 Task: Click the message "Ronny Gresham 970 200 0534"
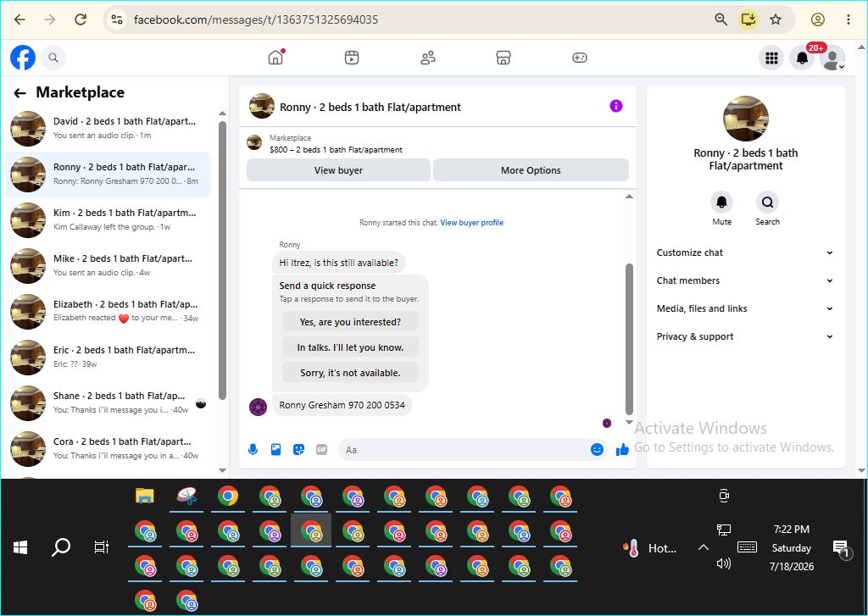342,405
